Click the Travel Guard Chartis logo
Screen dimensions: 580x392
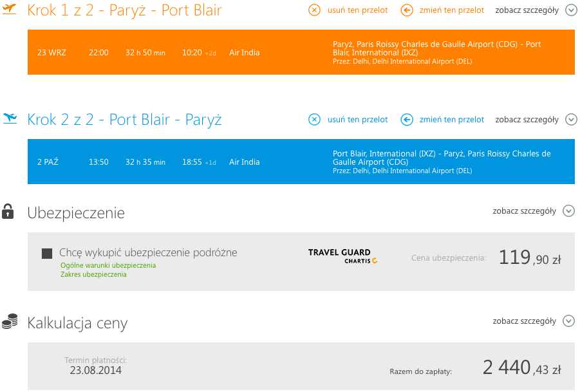(x=342, y=256)
